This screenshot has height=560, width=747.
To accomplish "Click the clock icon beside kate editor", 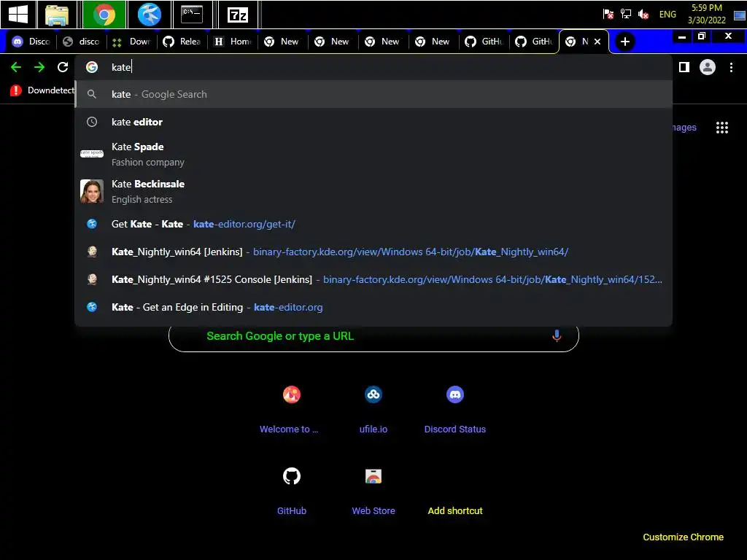I will click(x=92, y=122).
